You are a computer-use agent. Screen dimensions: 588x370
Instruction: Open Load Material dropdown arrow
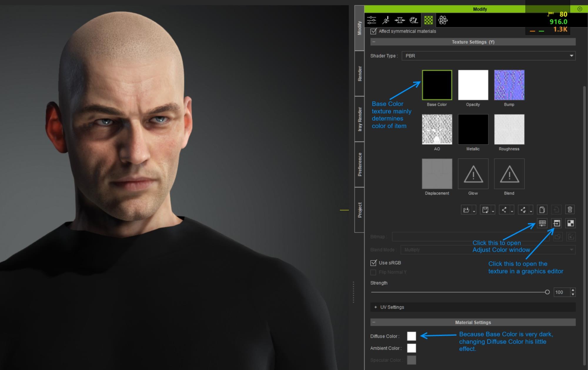[x=474, y=212]
